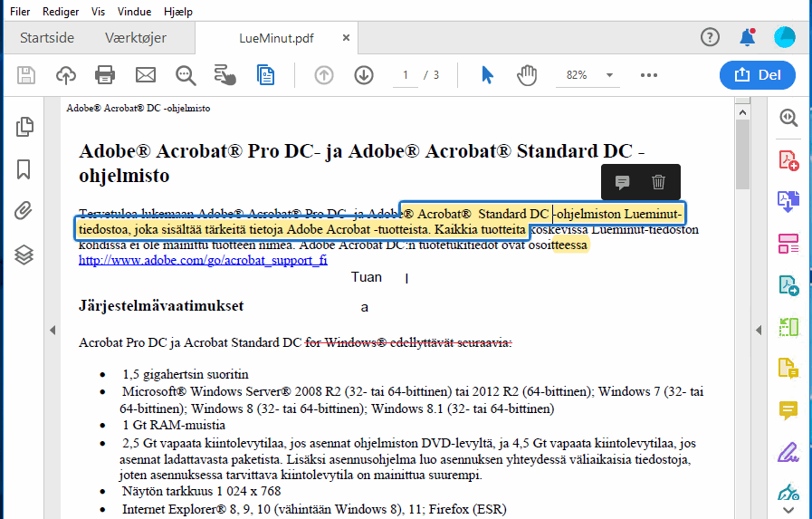Delete highlight with trash icon

[658, 182]
